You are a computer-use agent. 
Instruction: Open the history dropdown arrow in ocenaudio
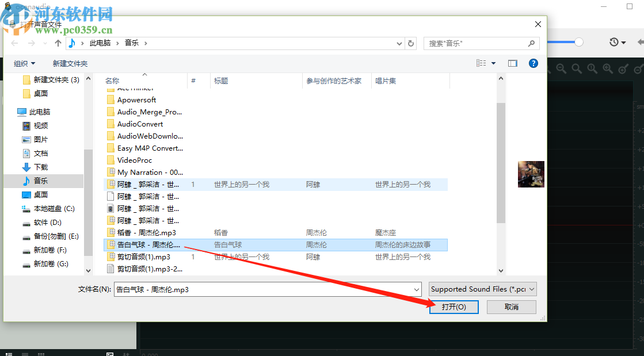tap(623, 43)
